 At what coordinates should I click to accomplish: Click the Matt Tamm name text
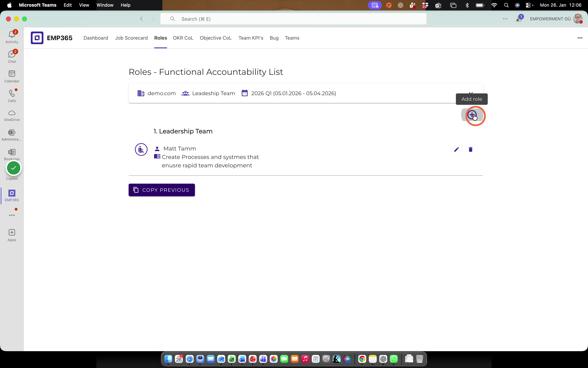[180, 148]
